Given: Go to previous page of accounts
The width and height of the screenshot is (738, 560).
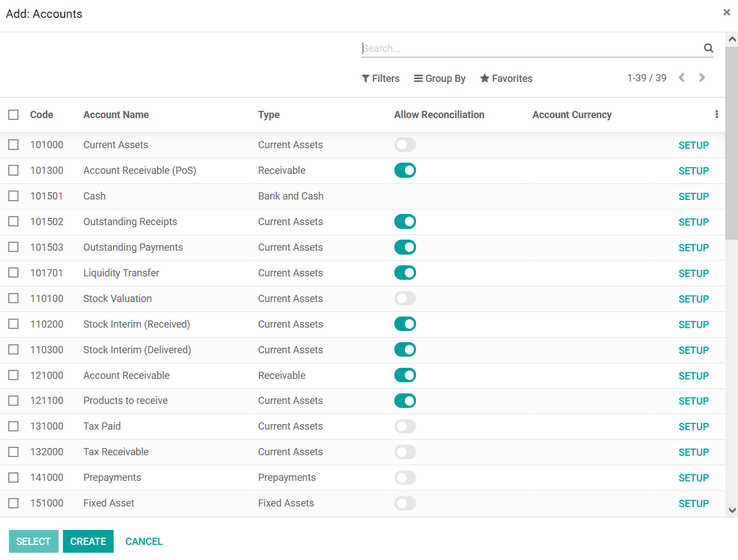Looking at the screenshot, I should 682,77.
